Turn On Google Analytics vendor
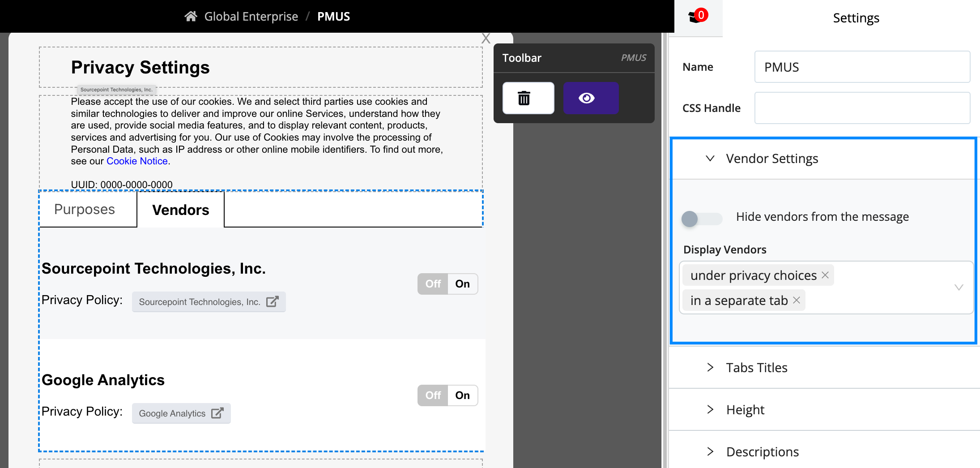Image resolution: width=980 pixels, height=468 pixels. [463, 395]
